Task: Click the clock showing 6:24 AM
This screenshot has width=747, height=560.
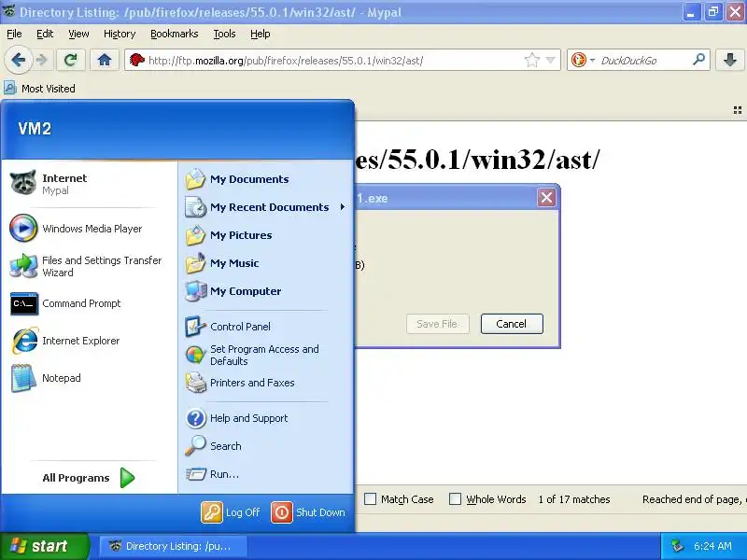Action: coord(712,546)
